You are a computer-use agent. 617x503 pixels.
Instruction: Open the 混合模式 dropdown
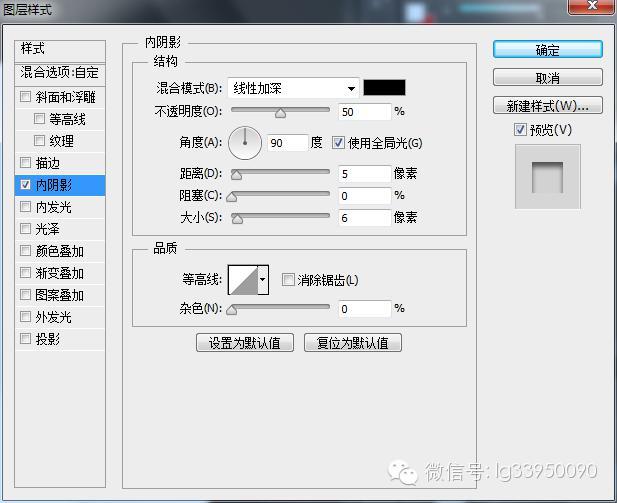point(293,88)
